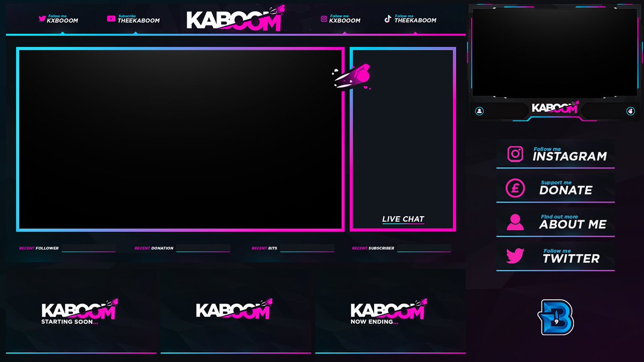This screenshot has height=362, width=644.
Task: Click the KABOOM logo on webcam frame
Action: 555,108
